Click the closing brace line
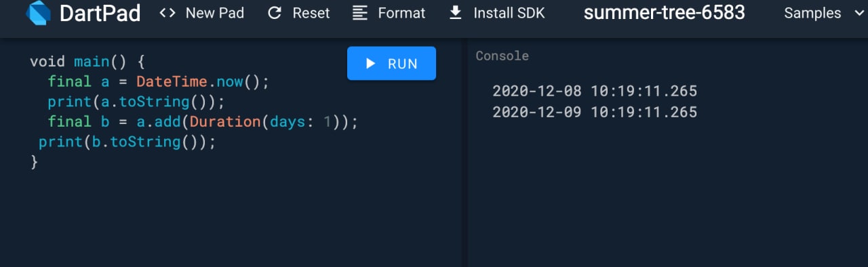This screenshot has width=868, height=267. click(x=34, y=163)
